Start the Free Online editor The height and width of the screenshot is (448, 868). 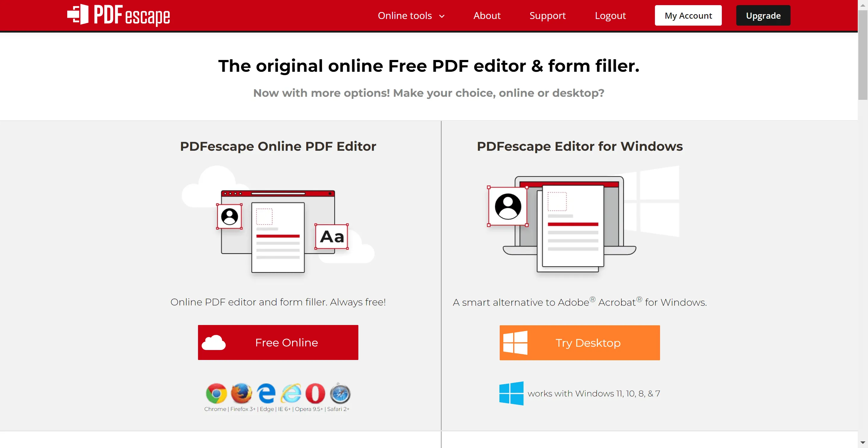pyautogui.click(x=278, y=342)
